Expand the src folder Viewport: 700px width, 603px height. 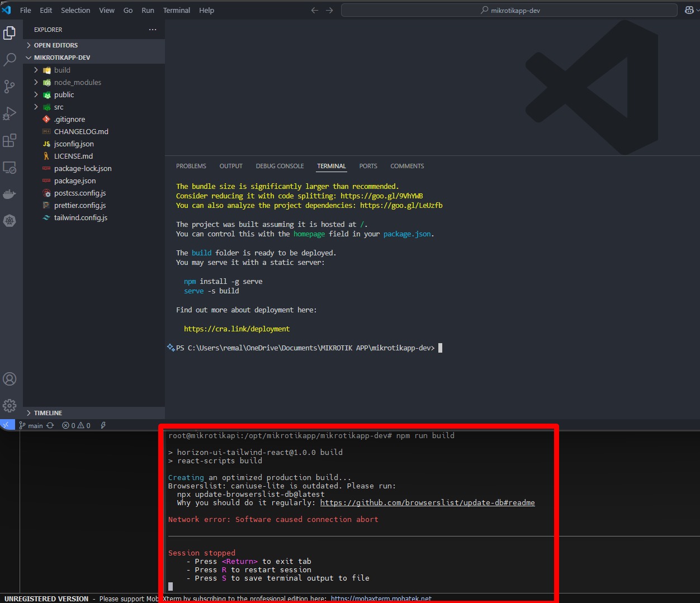pos(94,107)
